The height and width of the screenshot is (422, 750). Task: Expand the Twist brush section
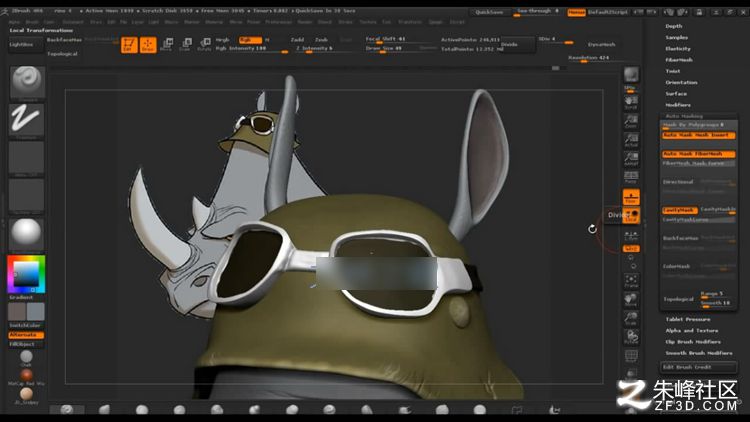pos(673,71)
